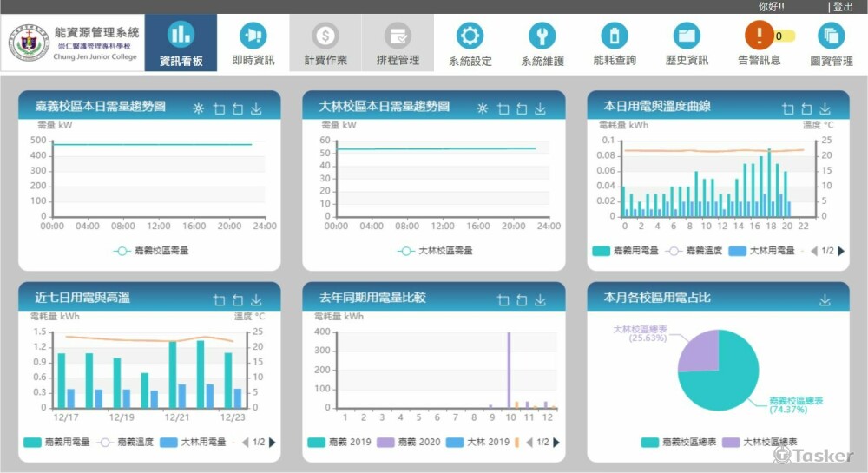
Task: Toggle 嘉義校區需量 legend series
Action: [x=151, y=251]
